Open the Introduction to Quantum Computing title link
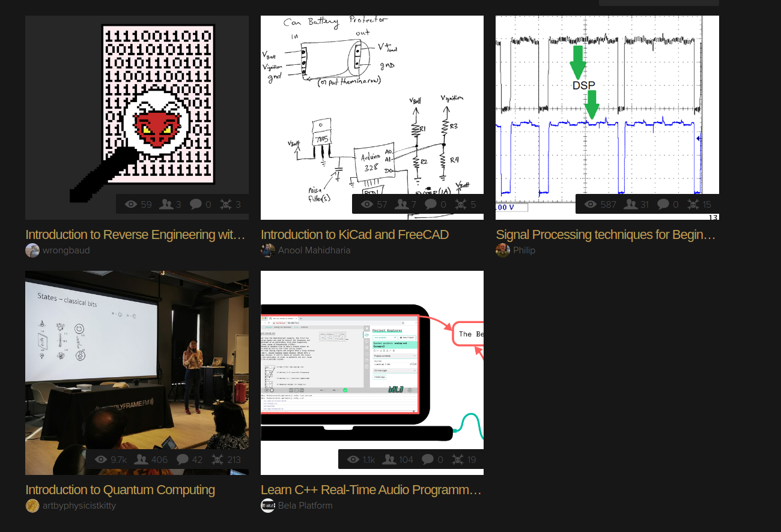The width and height of the screenshot is (781, 532). 120,490
